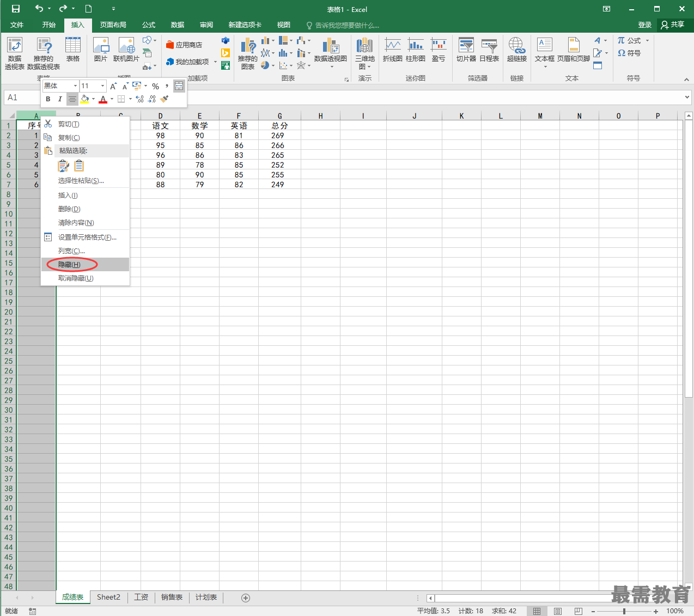Click the 推荐的图表 (Recommended Charts) icon

248,53
